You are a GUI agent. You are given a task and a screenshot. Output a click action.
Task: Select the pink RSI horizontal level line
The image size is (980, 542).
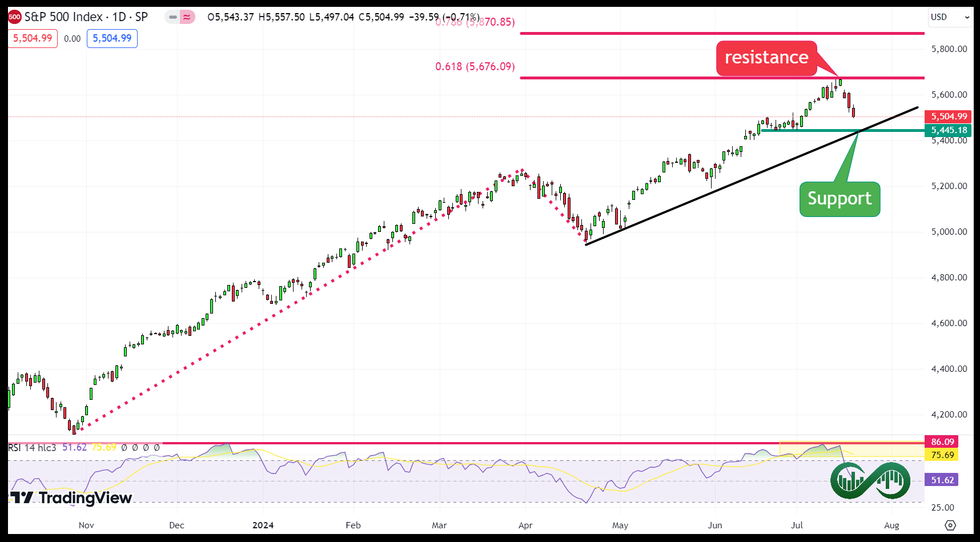466,443
